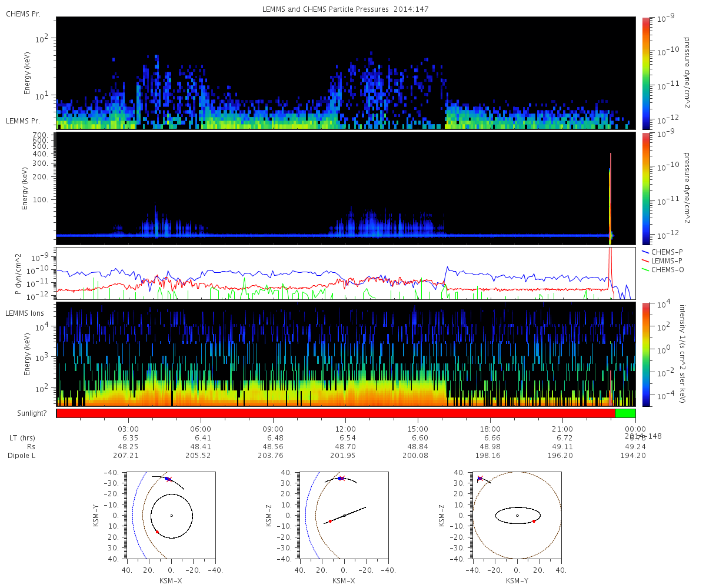
Task: Click the green segment of the Sunlight bar
Action: click(x=625, y=413)
